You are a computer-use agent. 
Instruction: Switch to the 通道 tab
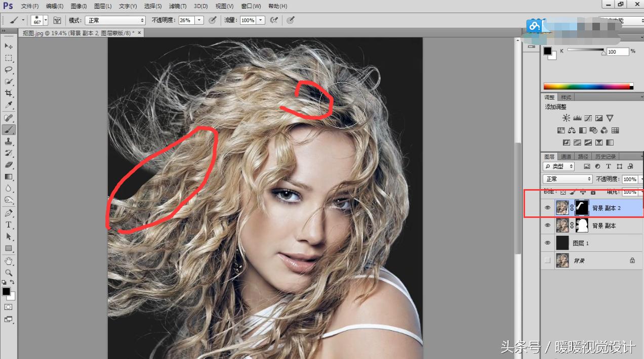566,156
